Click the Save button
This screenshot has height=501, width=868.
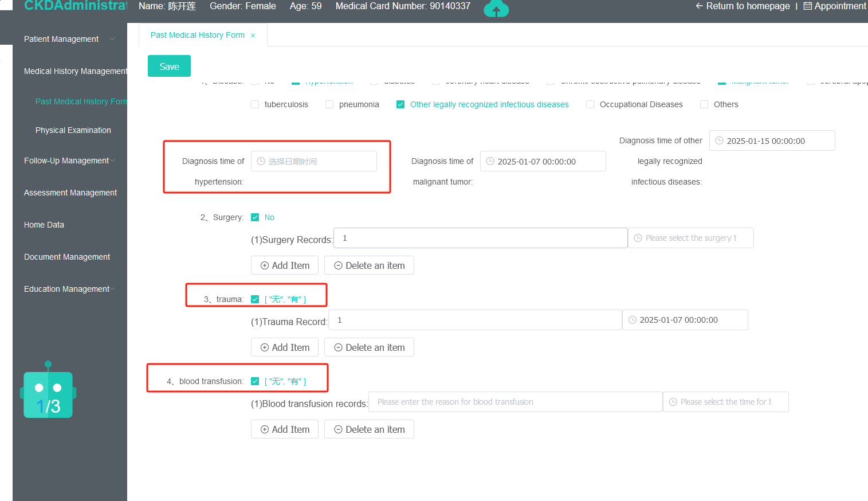(x=169, y=66)
